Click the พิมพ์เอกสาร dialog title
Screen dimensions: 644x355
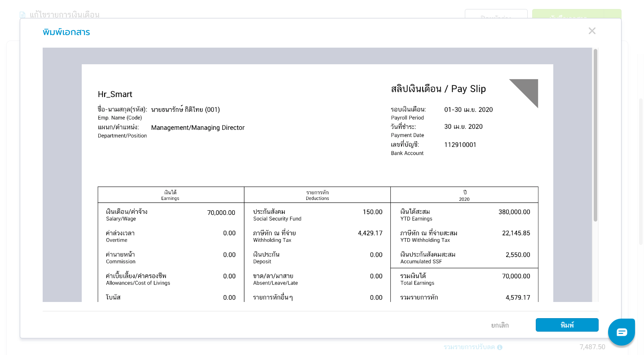tap(66, 32)
